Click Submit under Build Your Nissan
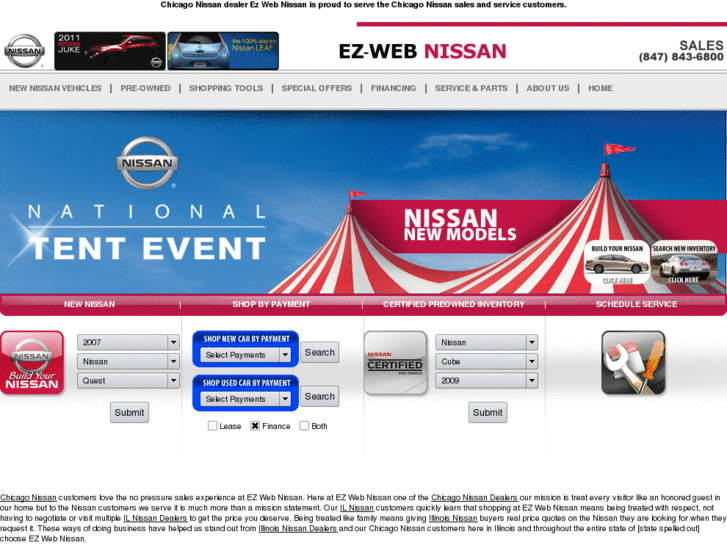The width and height of the screenshot is (727, 545). coord(129,412)
